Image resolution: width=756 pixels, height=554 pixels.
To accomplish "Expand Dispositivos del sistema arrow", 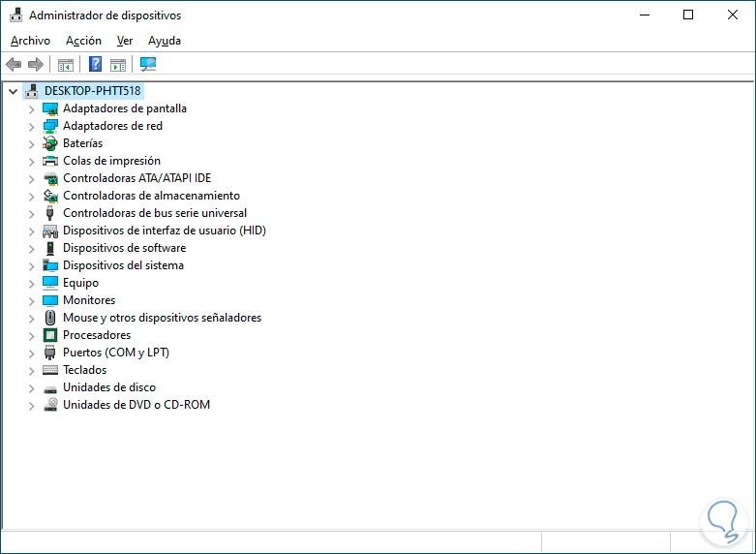I will (31, 266).
